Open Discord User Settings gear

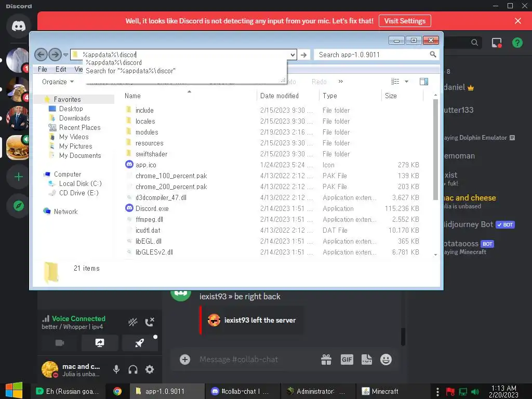(x=149, y=369)
